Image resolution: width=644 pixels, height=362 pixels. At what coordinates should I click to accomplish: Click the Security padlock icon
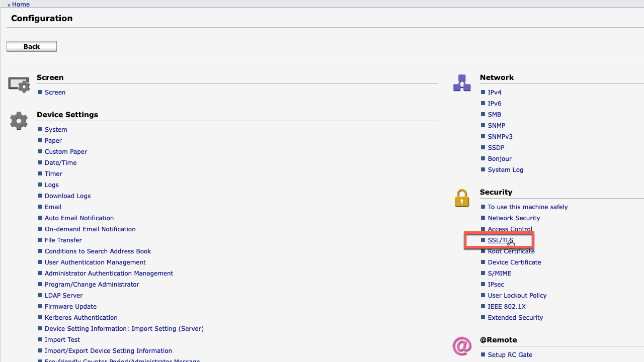click(x=462, y=198)
